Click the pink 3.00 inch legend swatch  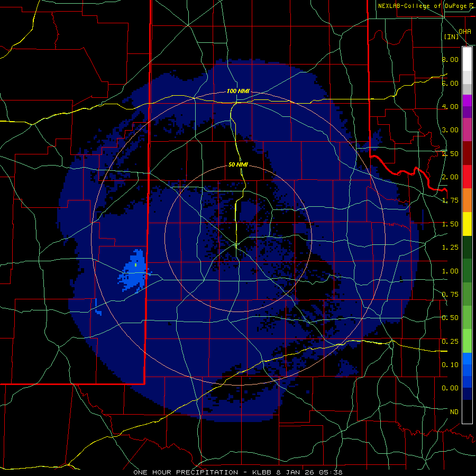click(467, 130)
